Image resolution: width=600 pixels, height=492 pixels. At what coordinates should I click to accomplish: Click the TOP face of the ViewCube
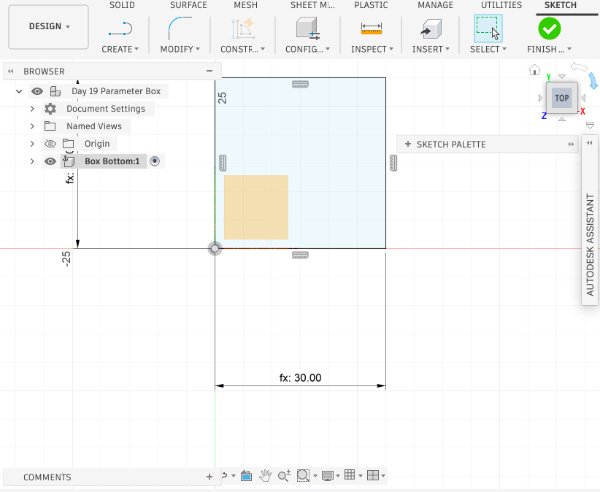point(562,98)
